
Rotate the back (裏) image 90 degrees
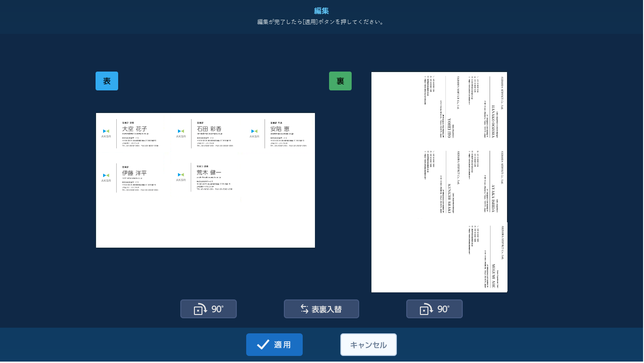click(x=435, y=309)
